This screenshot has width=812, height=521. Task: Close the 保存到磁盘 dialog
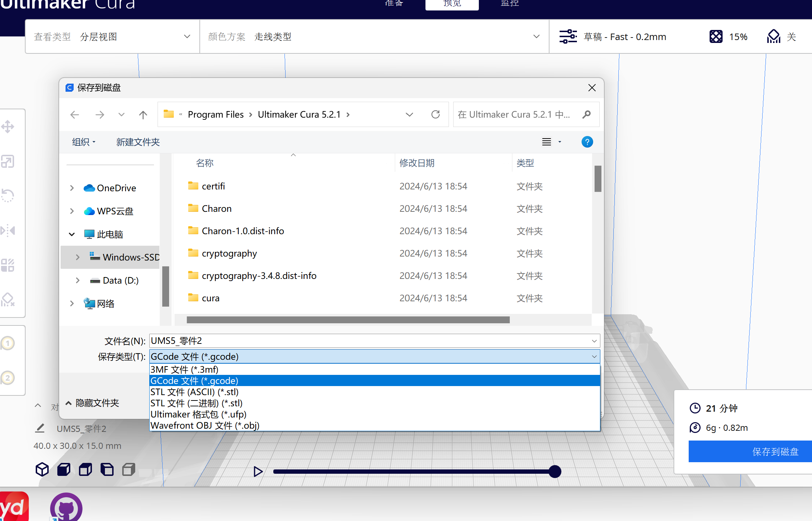[592, 88]
